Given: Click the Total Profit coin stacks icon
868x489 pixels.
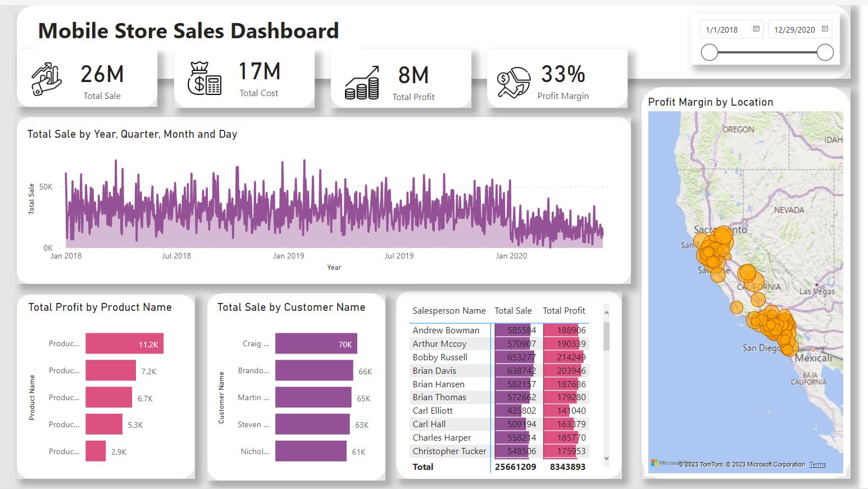Looking at the screenshot, I should (x=362, y=83).
